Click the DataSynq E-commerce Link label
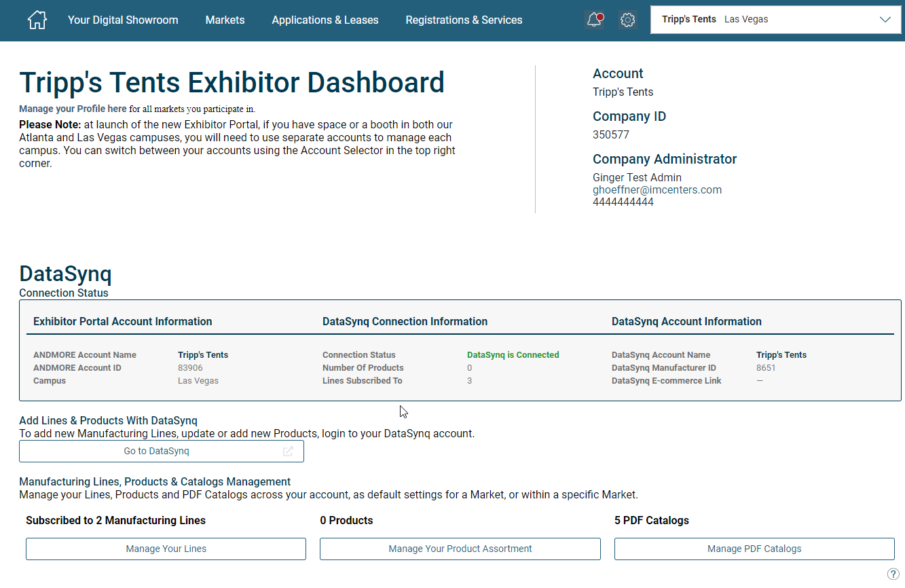905x588 pixels. [667, 381]
